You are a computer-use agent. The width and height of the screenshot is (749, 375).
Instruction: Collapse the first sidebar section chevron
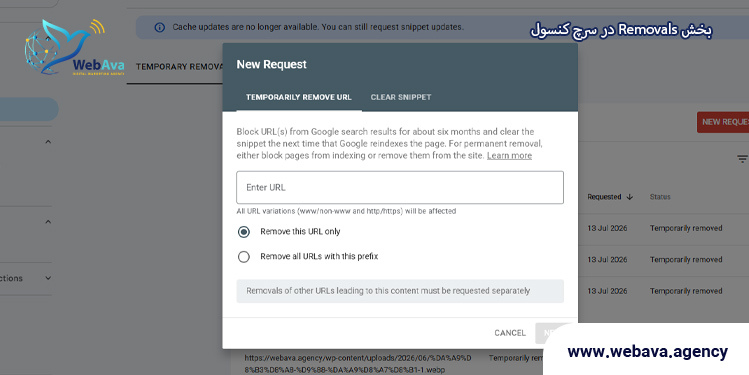point(48,142)
